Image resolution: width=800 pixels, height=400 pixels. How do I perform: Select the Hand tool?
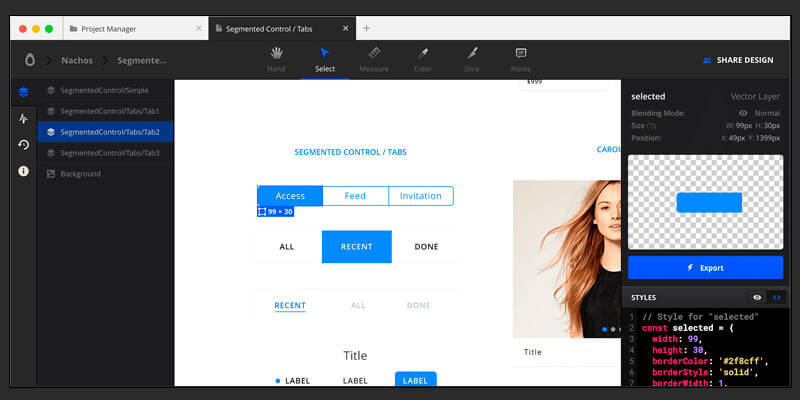click(276, 59)
